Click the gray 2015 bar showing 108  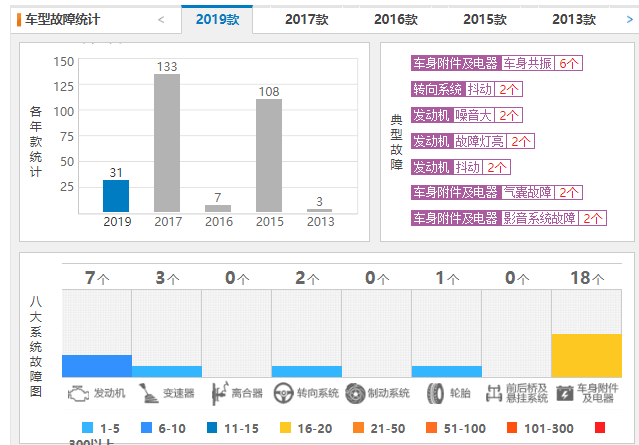(269, 156)
